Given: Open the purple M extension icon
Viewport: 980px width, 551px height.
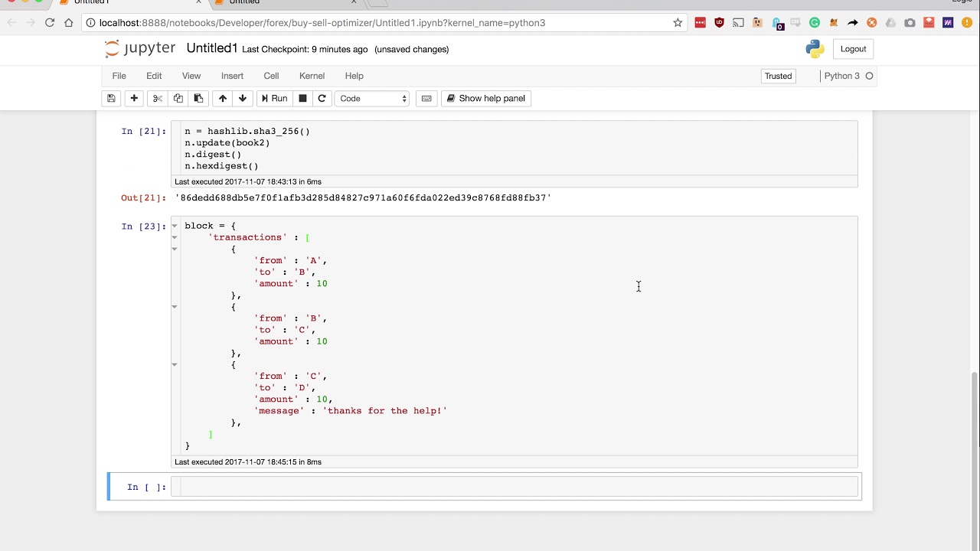Looking at the screenshot, I should [948, 23].
